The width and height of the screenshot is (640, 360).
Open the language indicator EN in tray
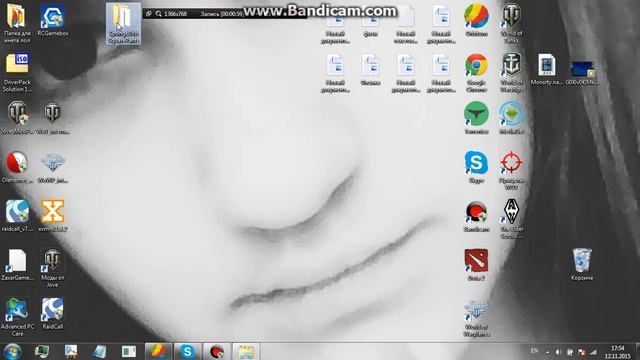pyautogui.click(x=534, y=351)
